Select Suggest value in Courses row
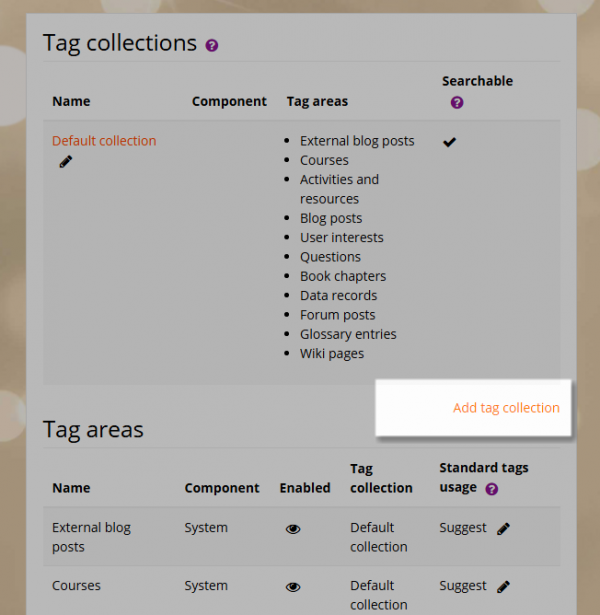Image resolution: width=600 pixels, height=615 pixels. pos(463,586)
